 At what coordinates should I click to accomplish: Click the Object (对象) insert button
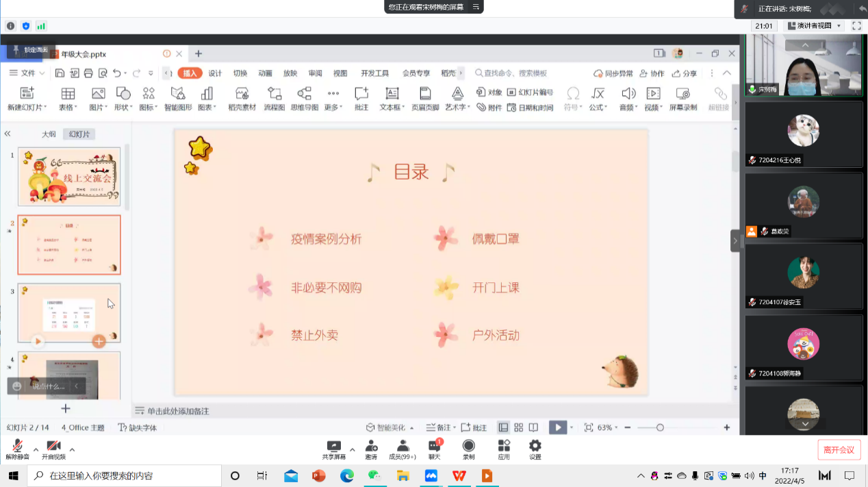click(489, 92)
